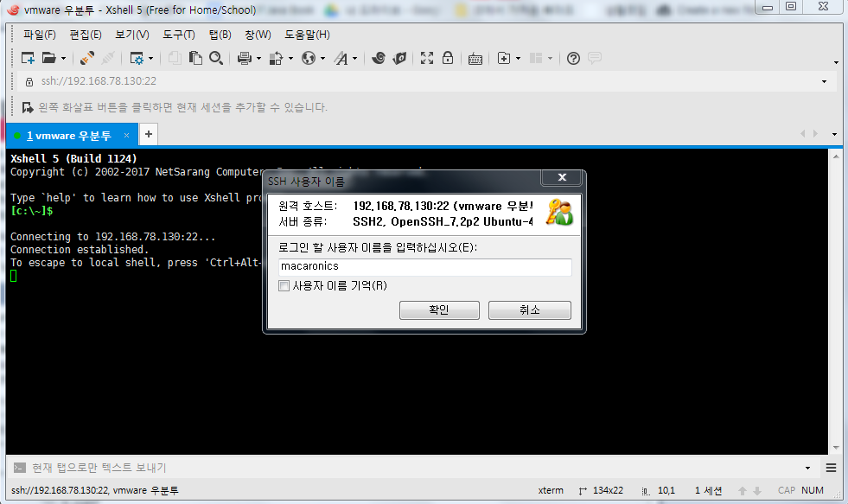Click the encoding globe icon
This screenshot has width=848, height=504.
309,58
